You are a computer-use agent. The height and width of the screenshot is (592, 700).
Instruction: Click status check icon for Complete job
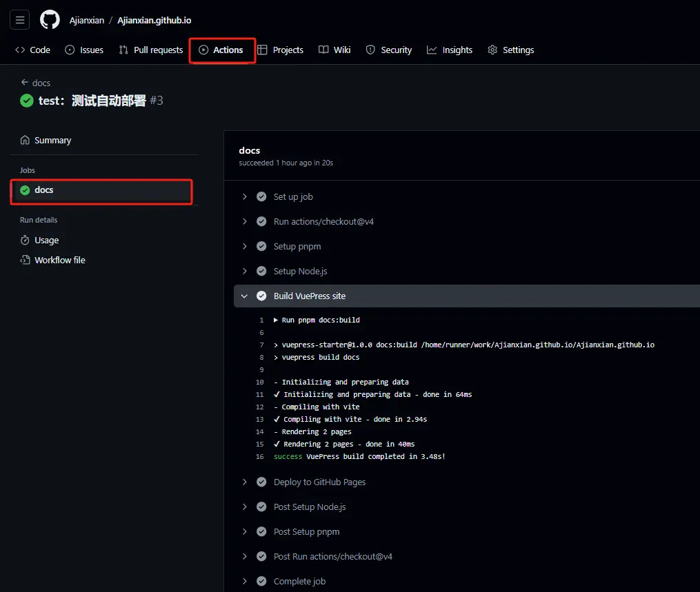click(x=261, y=581)
